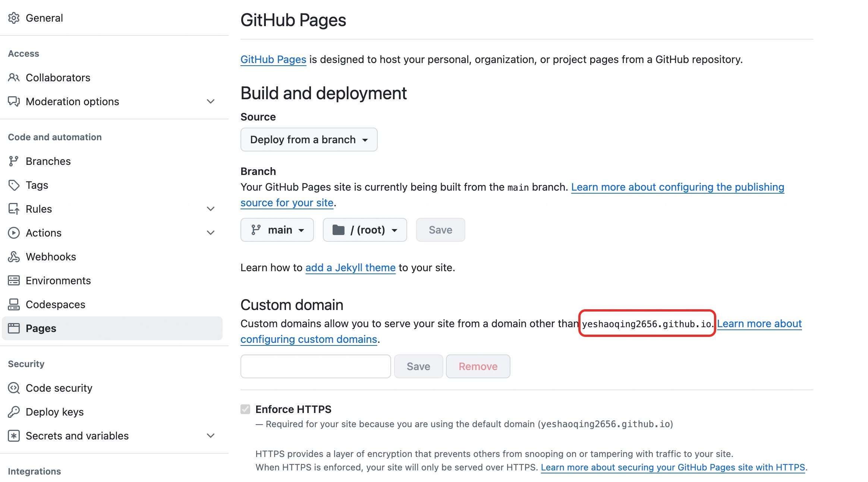This screenshot has width=868, height=482.
Task: Click the 'Integrations' section label
Action: tap(34, 471)
